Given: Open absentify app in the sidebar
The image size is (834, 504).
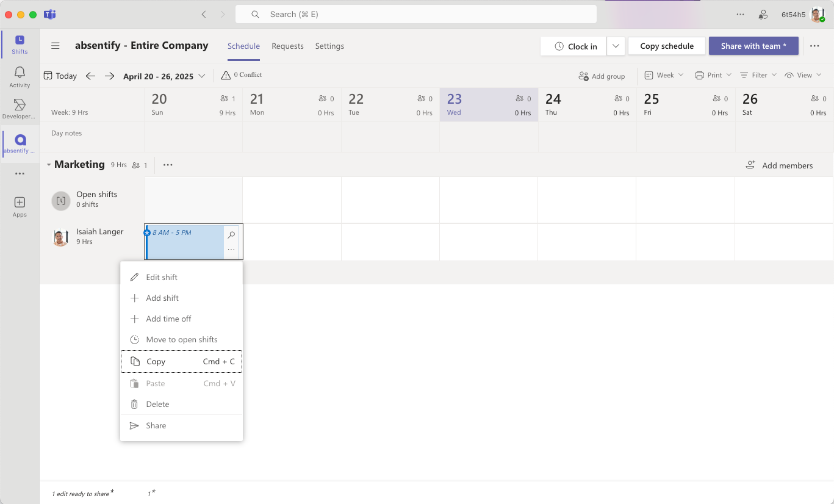Looking at the screenshot, I should tap(20, 144).
